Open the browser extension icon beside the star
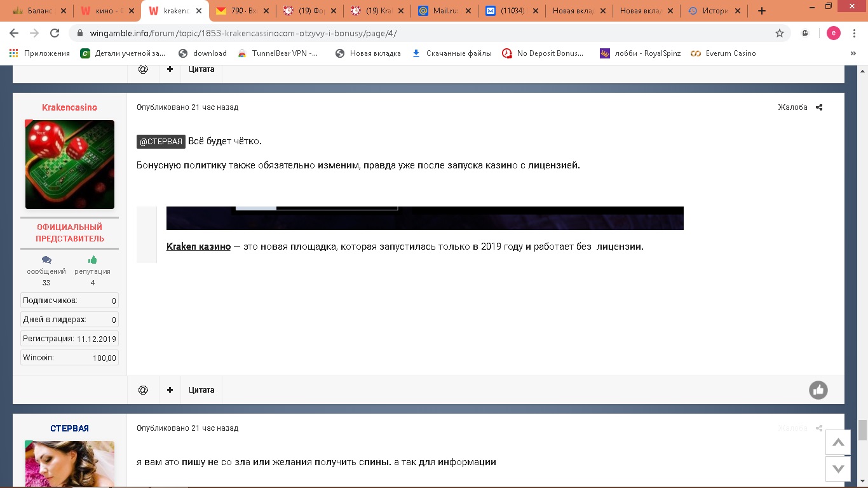The image size is (868, 488). [x=806, y=33]
